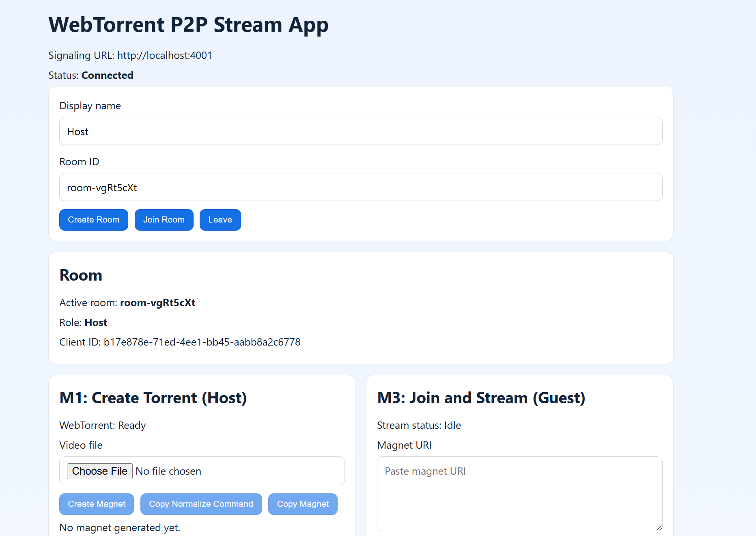Viewport: 756px width, 536px height.
Task: Click the 'No file chosen' text
Action: click(x=168, y=471)
